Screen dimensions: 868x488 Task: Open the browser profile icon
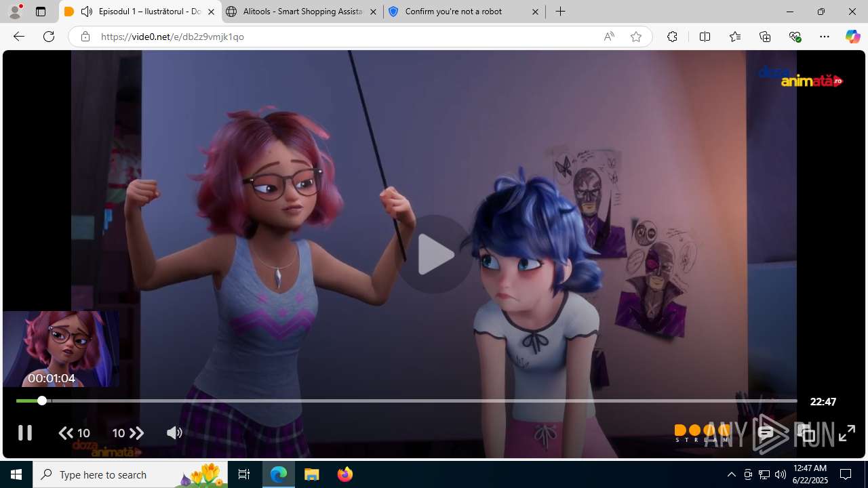click(15, 12)
